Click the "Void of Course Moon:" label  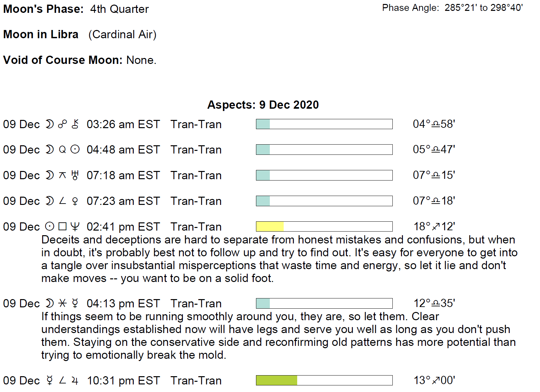tap(63, 60)
